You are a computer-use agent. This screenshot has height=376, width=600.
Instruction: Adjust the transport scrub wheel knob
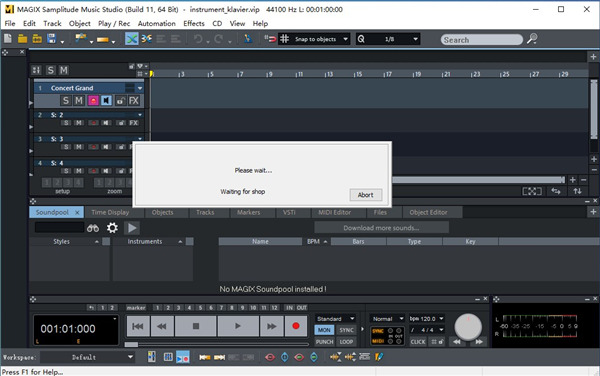468,327
